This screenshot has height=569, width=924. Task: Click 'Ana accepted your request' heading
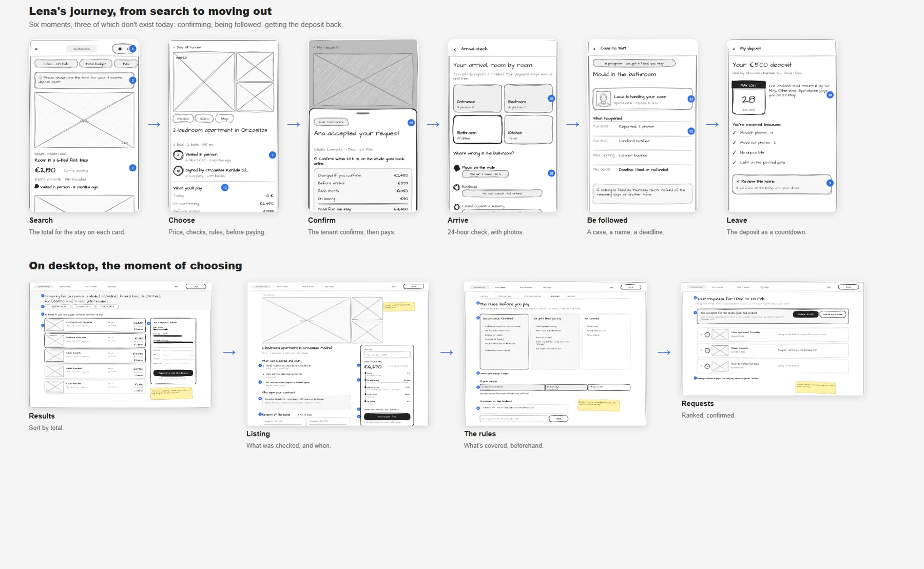pos(357,133)
